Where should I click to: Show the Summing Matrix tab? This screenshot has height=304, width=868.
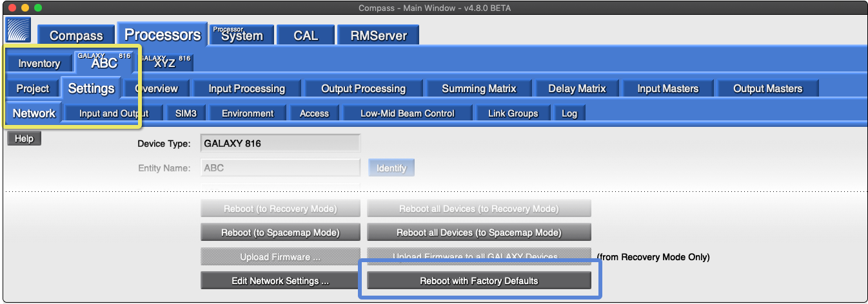click(x=479, y=88)
